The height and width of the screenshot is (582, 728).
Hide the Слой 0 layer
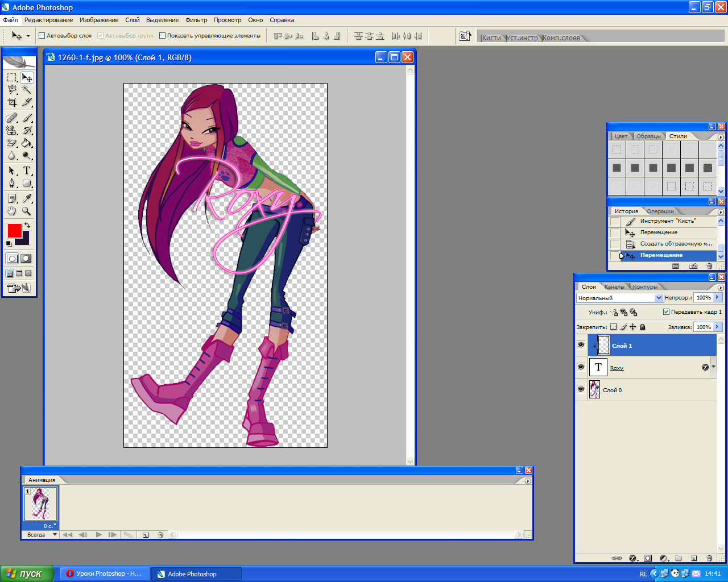point(581,389)
